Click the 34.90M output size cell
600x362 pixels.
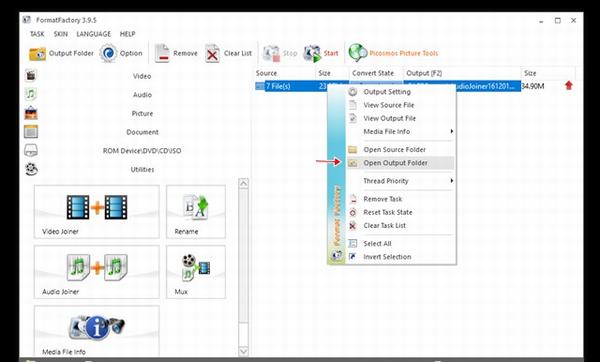(x=533, y=86)
